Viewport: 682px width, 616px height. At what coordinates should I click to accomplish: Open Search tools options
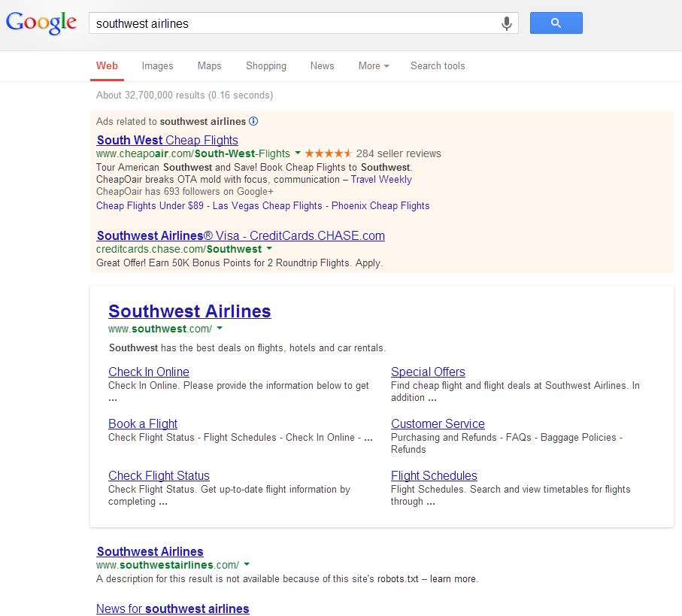point(438,65)
